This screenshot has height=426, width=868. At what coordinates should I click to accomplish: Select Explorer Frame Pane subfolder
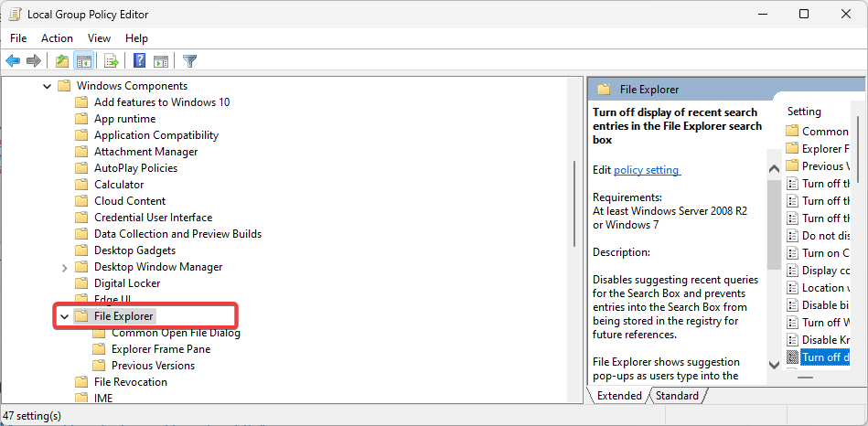click(161, 349)
